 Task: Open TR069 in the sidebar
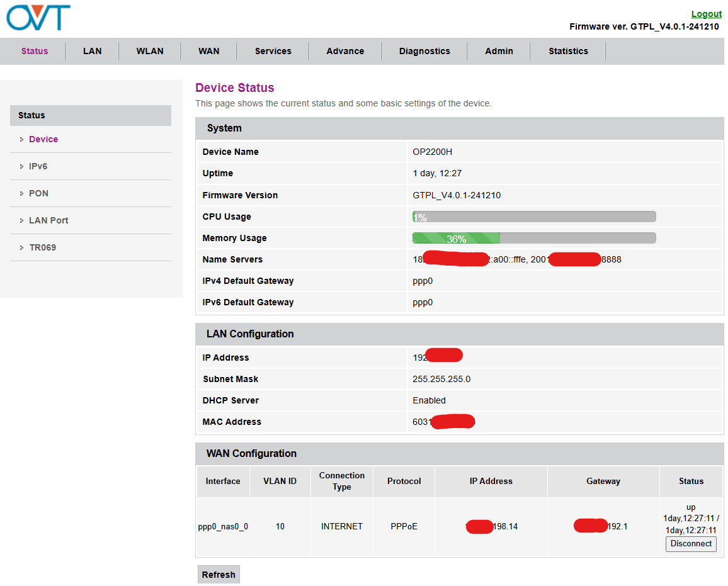pyautogui.click(x=43, y=247)
